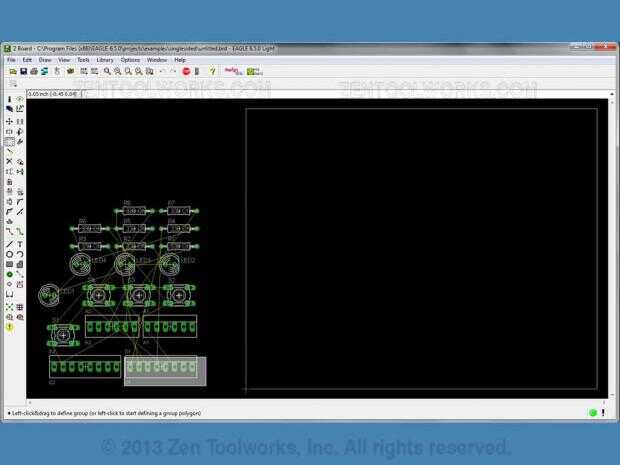Open the CAM processor icon
This screenshot has height=465, width=620.
tap(45, 72)
